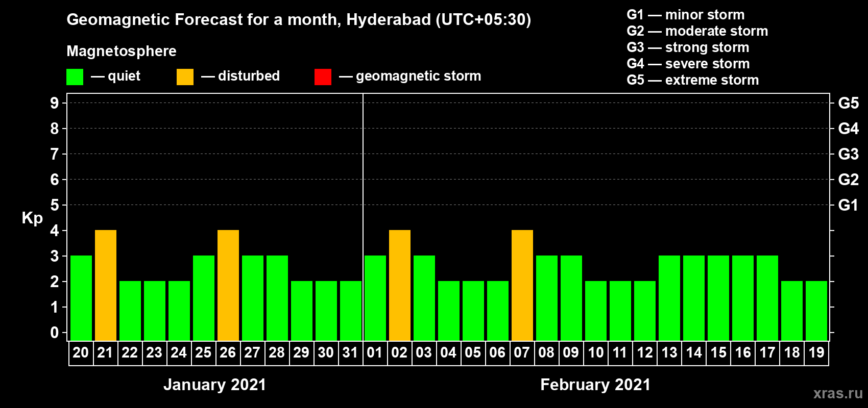868x408 pixels.
Task: Click the Kp axis label
Action: pos(32,218)
